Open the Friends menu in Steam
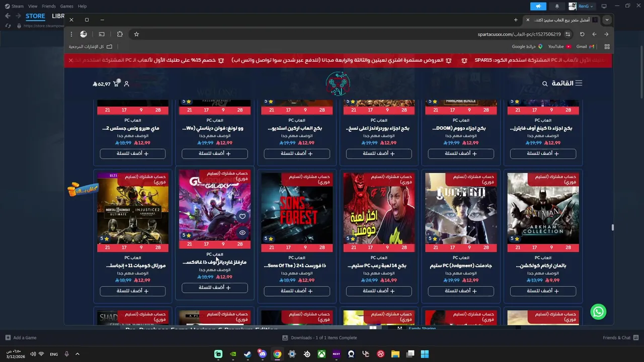644x362 pixels. 49,6
